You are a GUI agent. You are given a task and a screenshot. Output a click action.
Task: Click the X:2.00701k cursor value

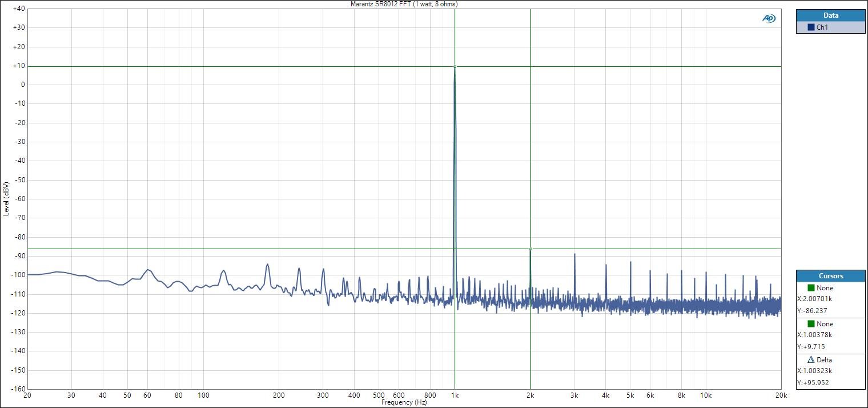pos(815,299)
